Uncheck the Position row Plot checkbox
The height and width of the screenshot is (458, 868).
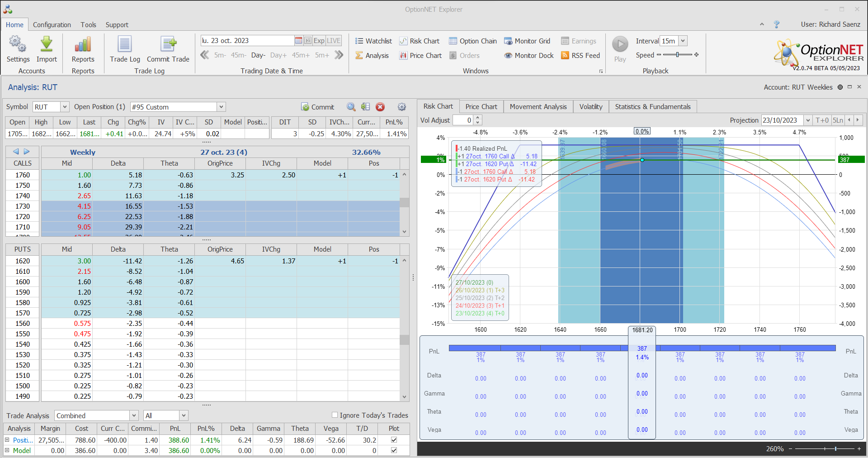[x=394, y=440]
